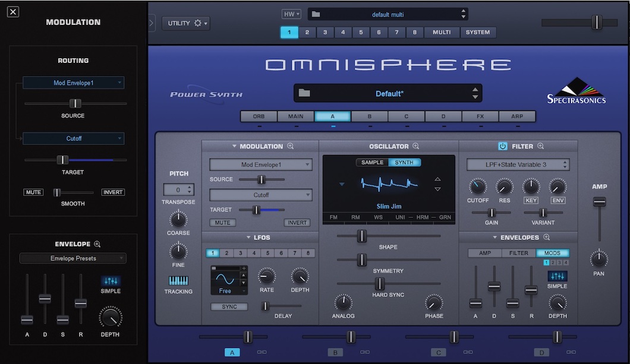Switch to the MAIN tab
The image size is (630, 364).
[296, 116]
